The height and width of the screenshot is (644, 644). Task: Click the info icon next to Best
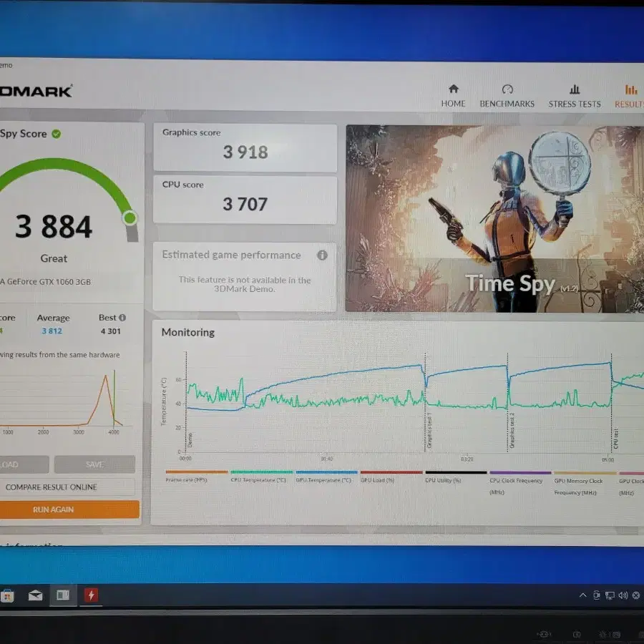122,318
